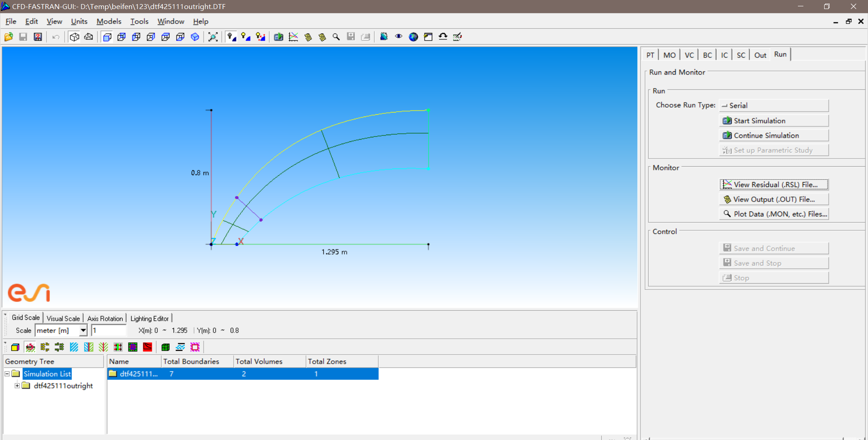868x440 pixels.
Task: Click the scale value input field
Action: pyautogui.click(x=108, y=331)
